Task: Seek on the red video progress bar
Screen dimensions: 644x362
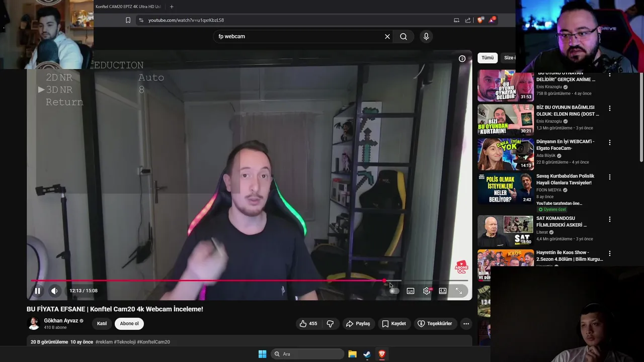Action: coord(249,281)
